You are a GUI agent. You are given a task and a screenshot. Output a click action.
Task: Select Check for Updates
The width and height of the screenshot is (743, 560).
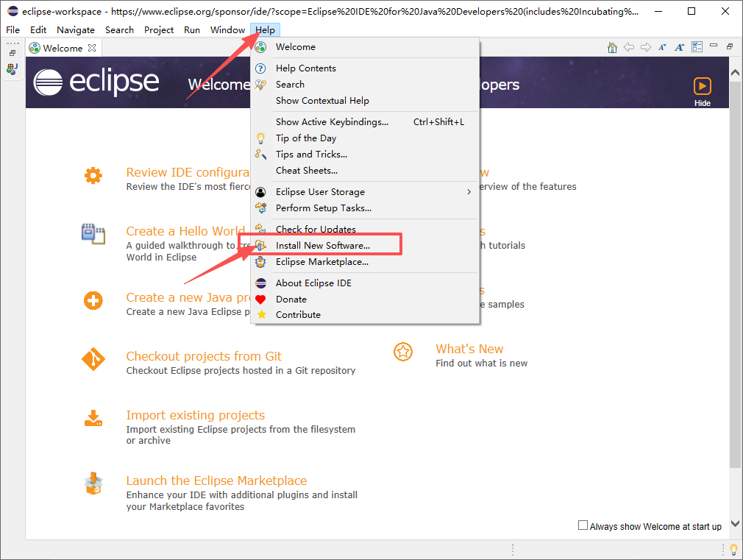[x=365, y=229]
